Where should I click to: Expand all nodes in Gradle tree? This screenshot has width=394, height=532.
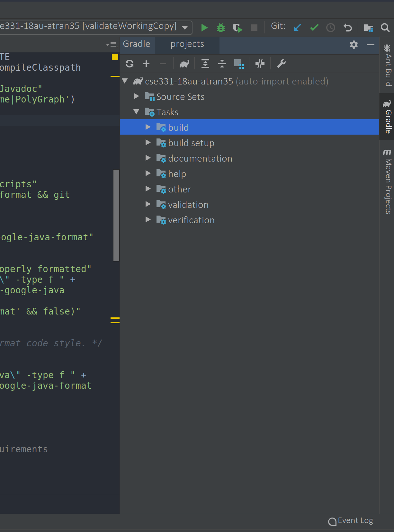[205, 64]
